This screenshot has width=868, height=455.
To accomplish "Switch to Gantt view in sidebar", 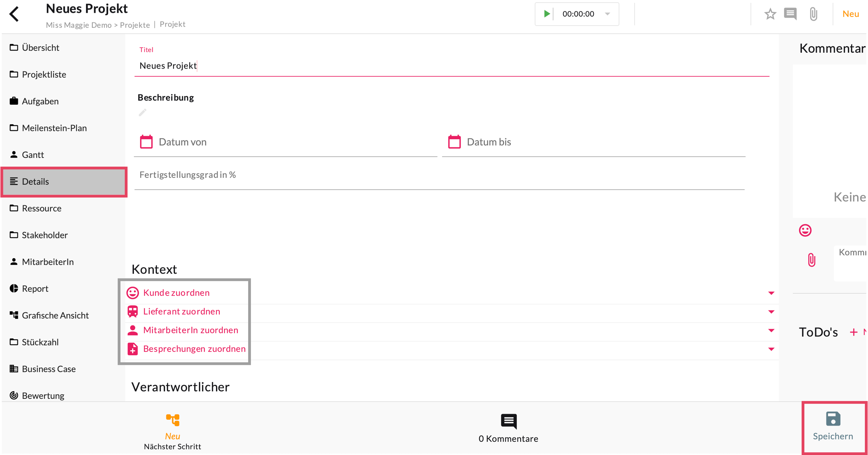I will [x=33, y=155].
